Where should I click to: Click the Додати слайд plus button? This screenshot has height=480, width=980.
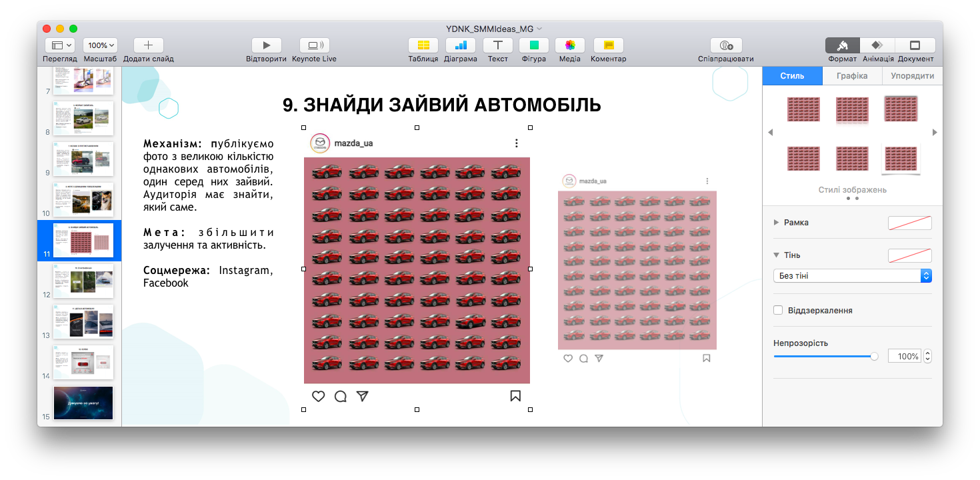pyautogui.click(x=148, y=45)
